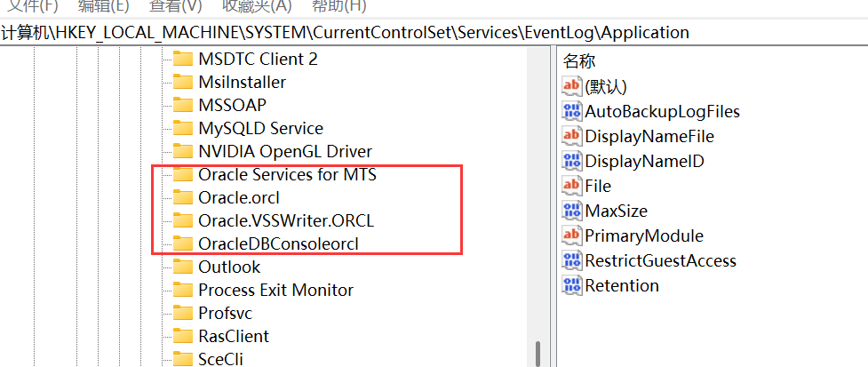868x367 pixels.
Task: Open the 编辑(E) menu
Action: point(104,6)
